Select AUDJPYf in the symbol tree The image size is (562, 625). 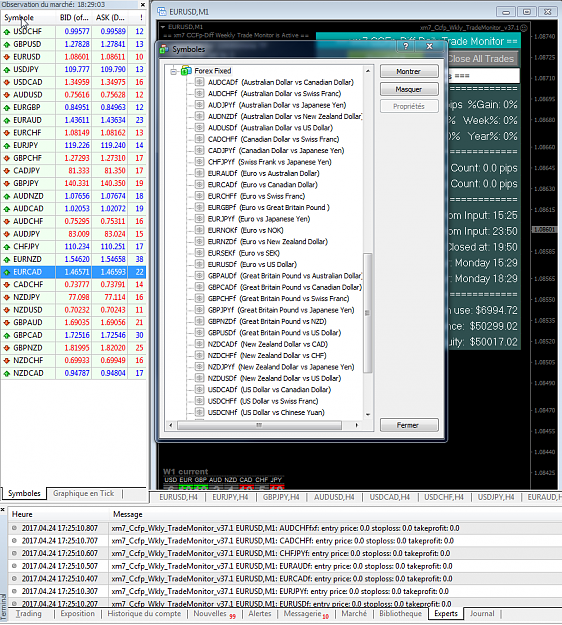coord(277,105)
